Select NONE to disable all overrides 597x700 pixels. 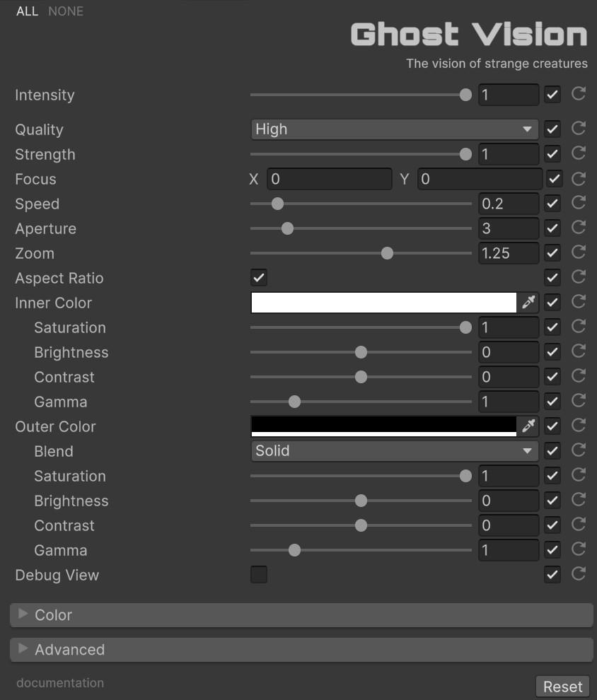tap(66, 11)
